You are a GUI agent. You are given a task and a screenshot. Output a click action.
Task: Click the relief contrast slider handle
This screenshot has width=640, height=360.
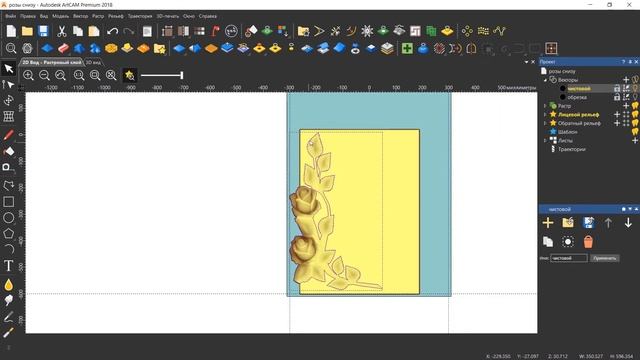pyautogui.click(x=182, y=75)
